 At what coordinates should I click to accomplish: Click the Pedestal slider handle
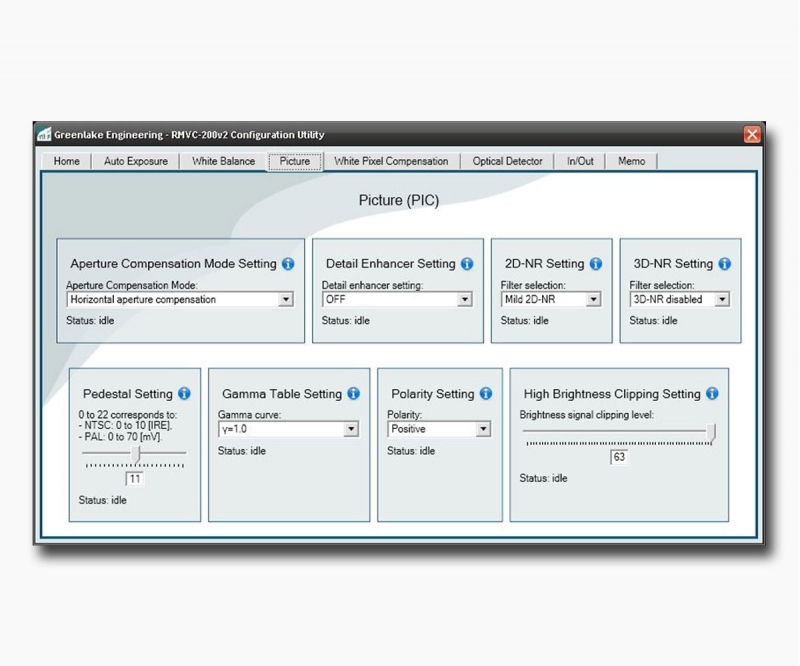click(x=136, y=453)
